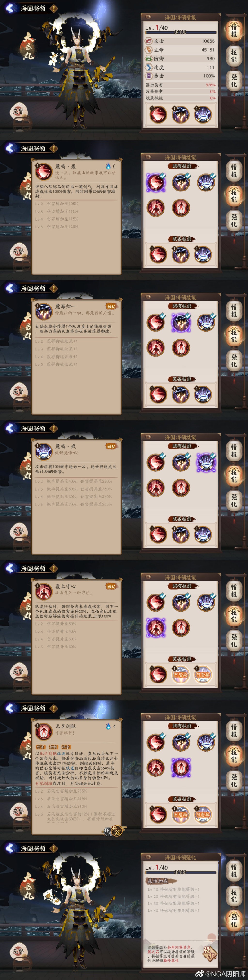The image size is (248, 980).
Task: Select the highlighted 无尽剑狱 skill icon
Action: pos(181,767)
